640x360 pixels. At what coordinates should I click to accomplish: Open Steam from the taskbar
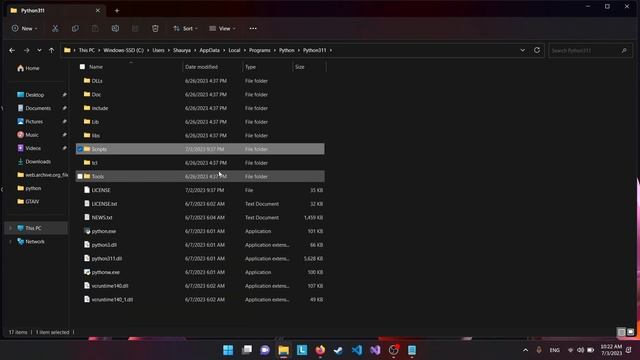tap(338, 350)
